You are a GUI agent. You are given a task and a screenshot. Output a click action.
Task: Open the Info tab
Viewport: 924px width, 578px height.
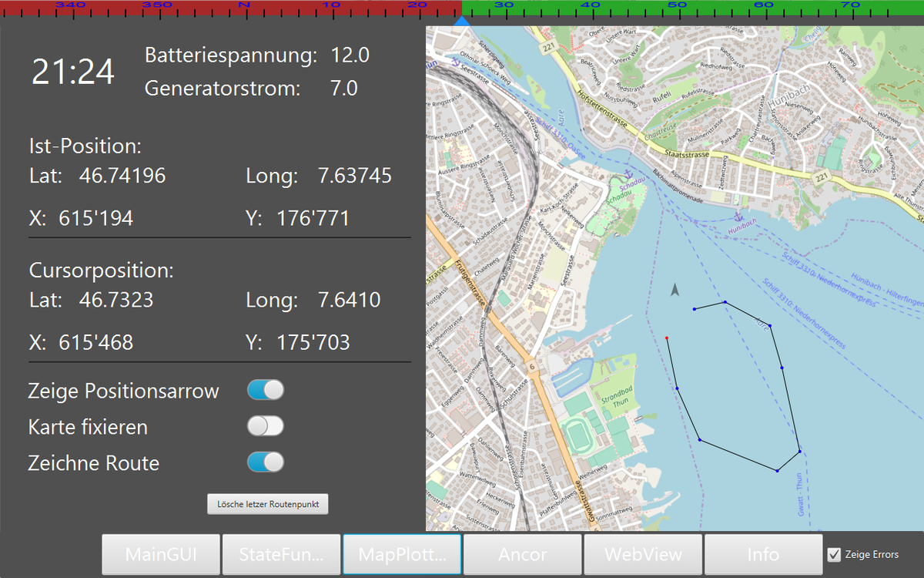pyautogui.click(x=763, y=554)
